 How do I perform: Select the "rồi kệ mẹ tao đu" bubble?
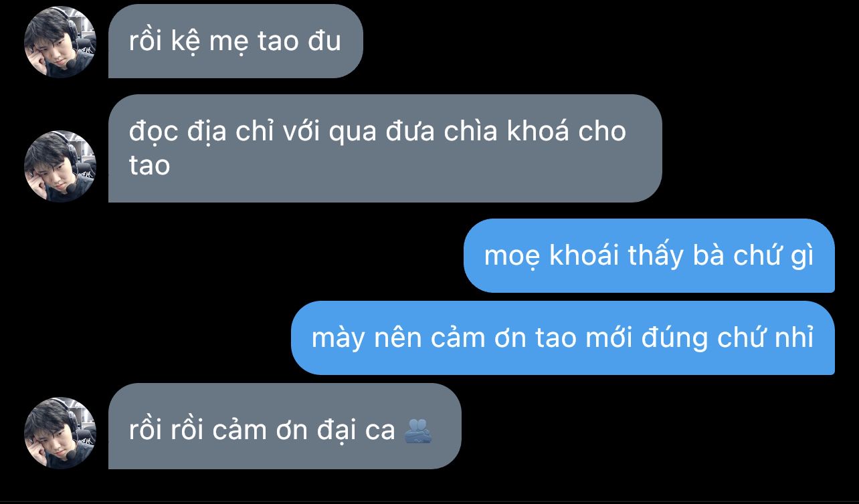click(235, 41)
